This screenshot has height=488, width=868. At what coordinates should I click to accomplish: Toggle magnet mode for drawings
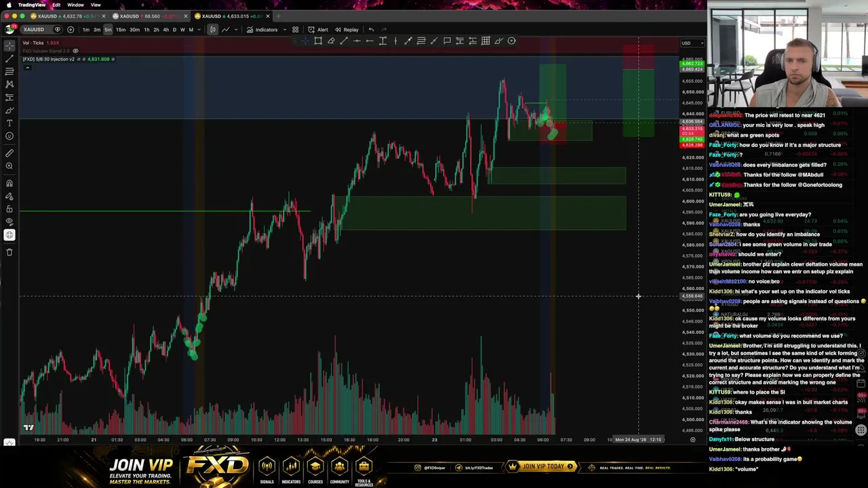click(x=9, y=183)
